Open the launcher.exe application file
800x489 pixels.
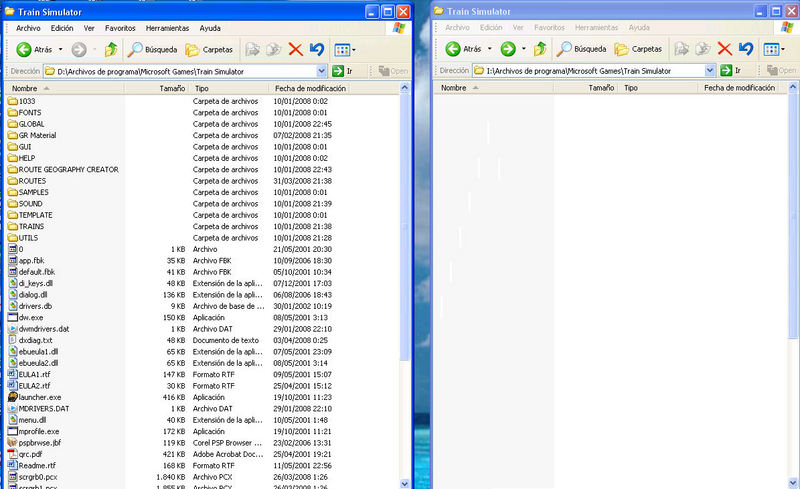tap(40, 397)
